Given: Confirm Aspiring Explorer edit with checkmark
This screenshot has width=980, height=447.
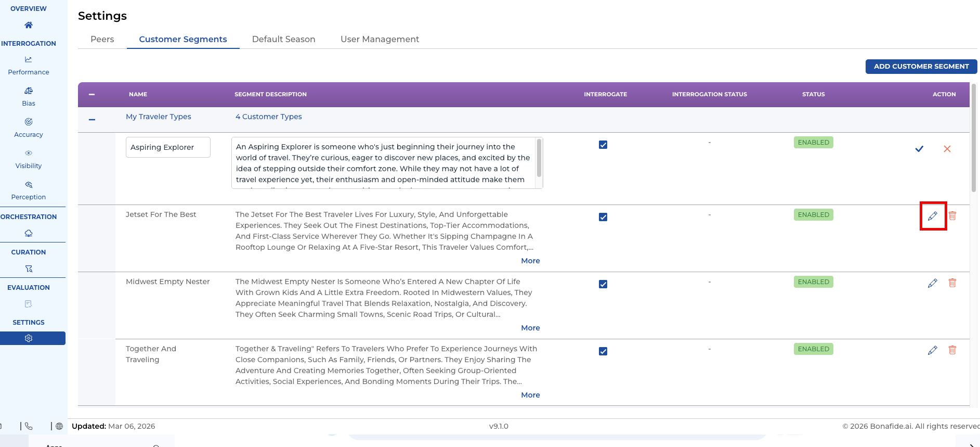Looking at the screenshot, I should pos(919,149).
